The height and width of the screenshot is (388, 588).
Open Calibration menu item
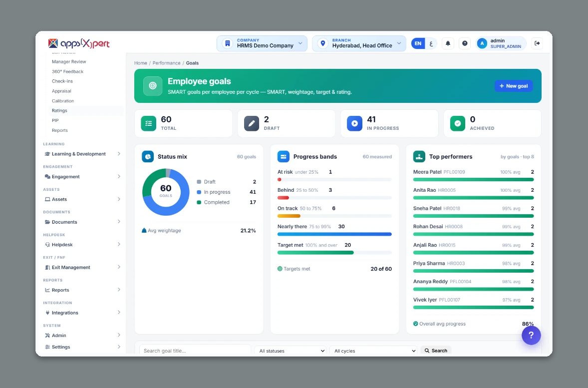coord(63,101)
